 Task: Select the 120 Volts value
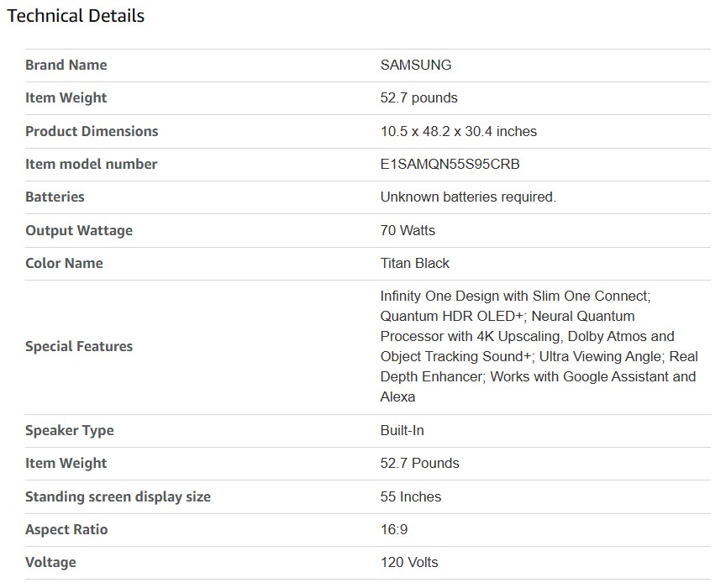point(408,562)
